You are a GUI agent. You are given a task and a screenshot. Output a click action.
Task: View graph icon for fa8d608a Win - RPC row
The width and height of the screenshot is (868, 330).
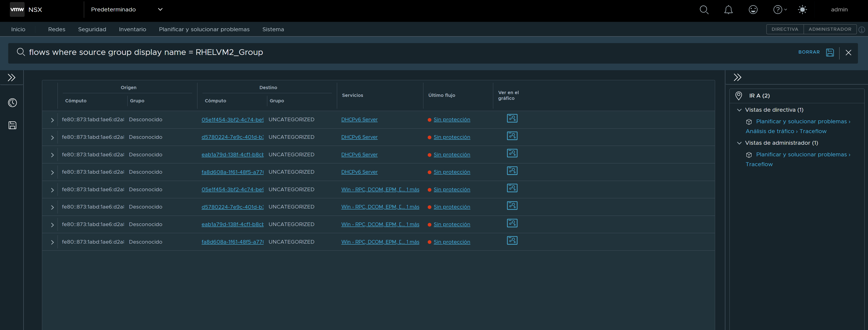(512, 241)
